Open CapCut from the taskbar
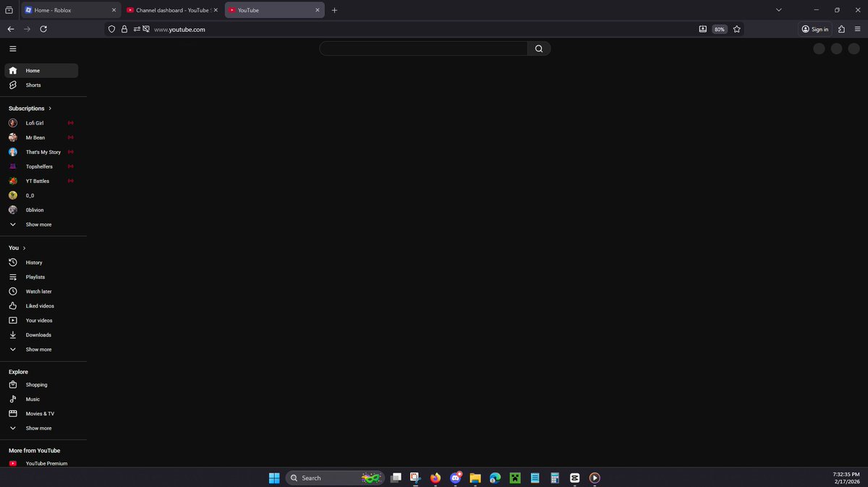This screenshot has width=868, height=487. [x=574, y=478]
